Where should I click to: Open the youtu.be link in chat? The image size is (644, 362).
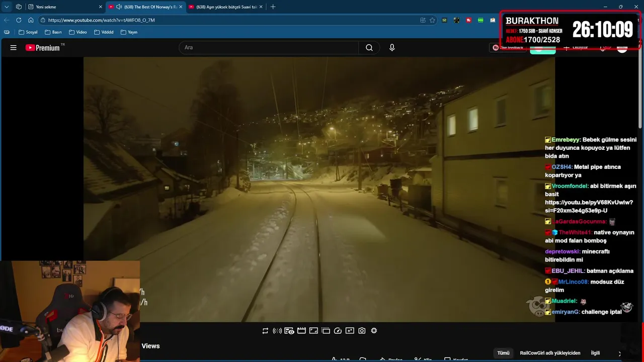589,207
